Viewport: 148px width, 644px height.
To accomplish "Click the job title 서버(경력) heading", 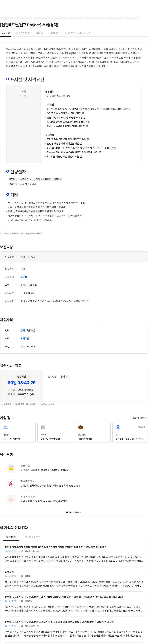I will coord(29,25).
